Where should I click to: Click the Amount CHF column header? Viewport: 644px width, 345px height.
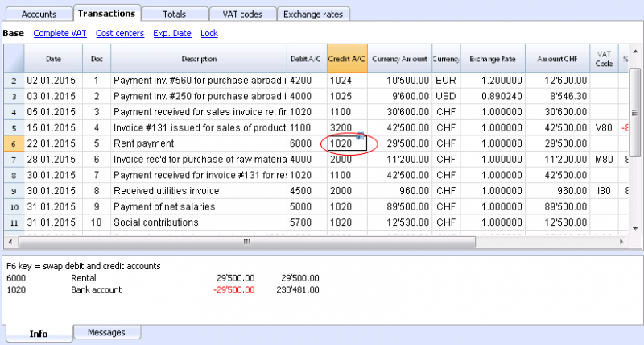point(557,59)
